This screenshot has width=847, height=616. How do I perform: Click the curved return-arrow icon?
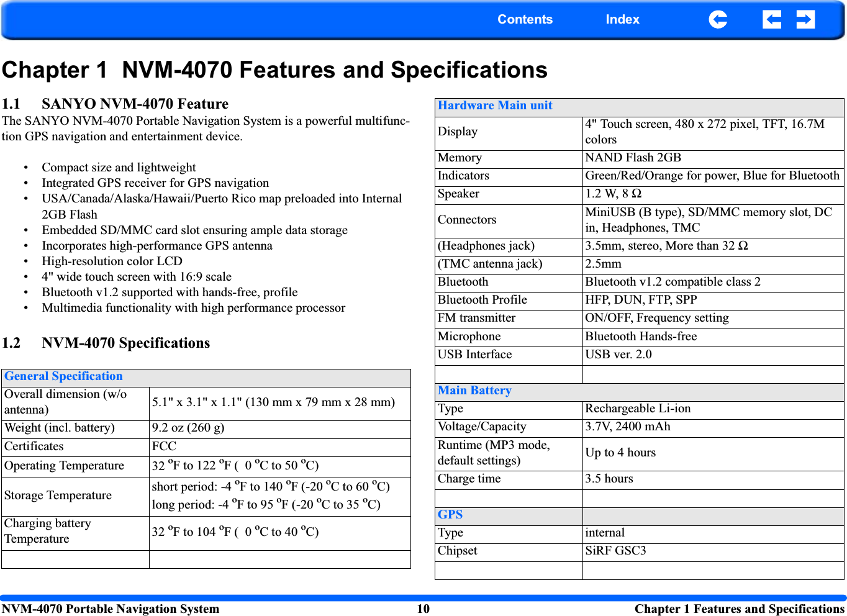pos(718,20)
